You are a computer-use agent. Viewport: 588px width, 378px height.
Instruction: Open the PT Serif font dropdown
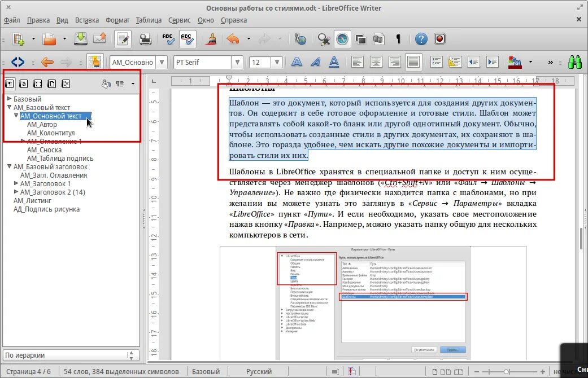237,62
